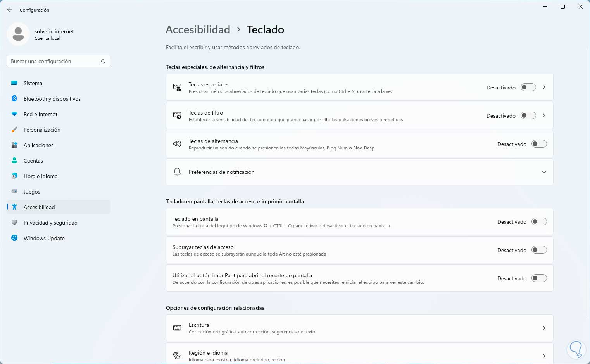Click the Bluetooth y dispositivos icon

point(14,99)
